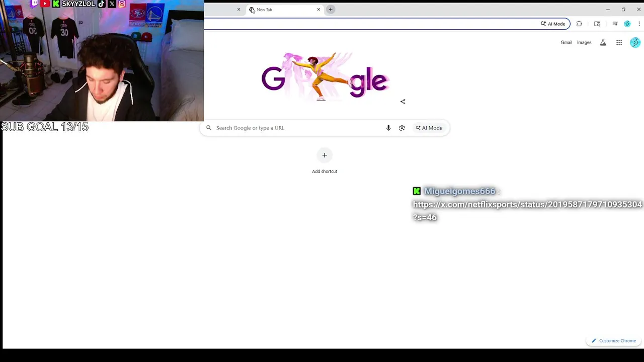Click the x.com netflixsports link in chat
This screenshot has height=362, width=644.
[527, 211]
